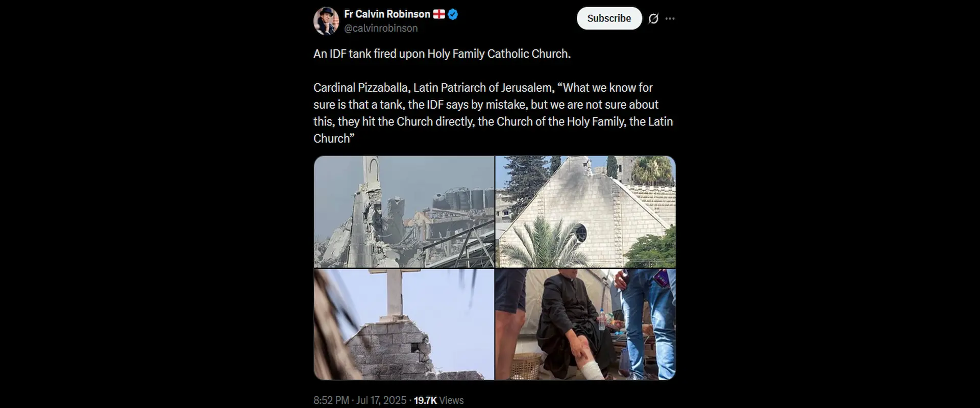Click the Jul 17, 2025 post date
Screen dimensions: 980x408
tap(381, 400)
